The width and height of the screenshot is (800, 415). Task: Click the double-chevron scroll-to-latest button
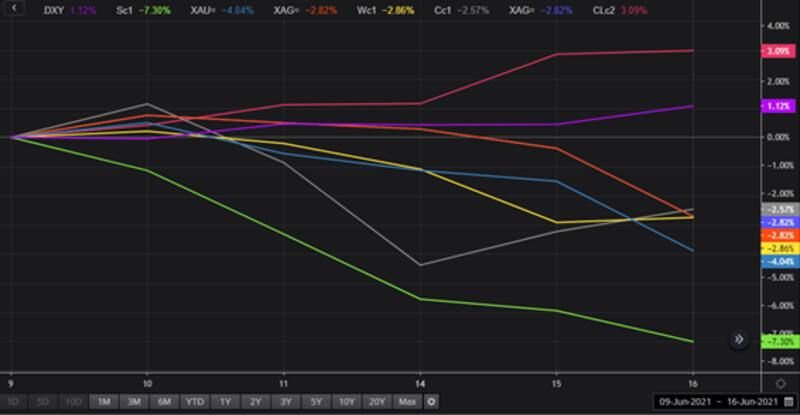coord(740,340)
